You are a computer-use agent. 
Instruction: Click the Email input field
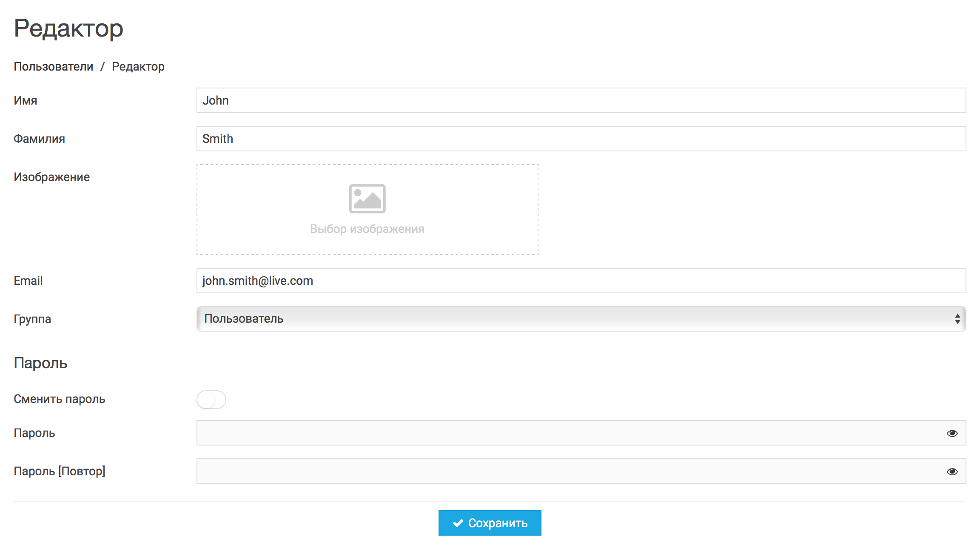click(581, 281)
